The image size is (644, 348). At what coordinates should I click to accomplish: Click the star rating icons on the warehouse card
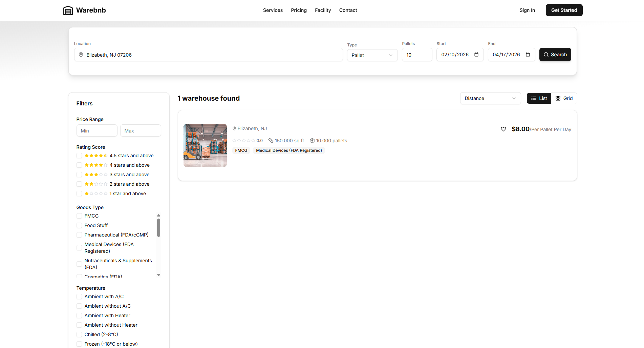tap(243, 140)
